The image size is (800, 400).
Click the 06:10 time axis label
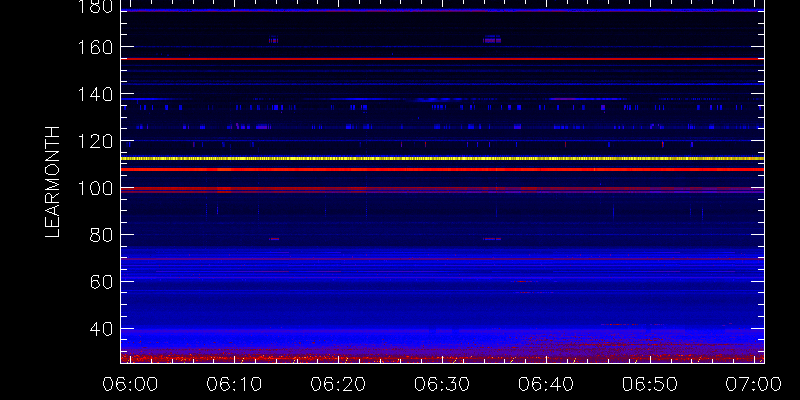[234, 384]
